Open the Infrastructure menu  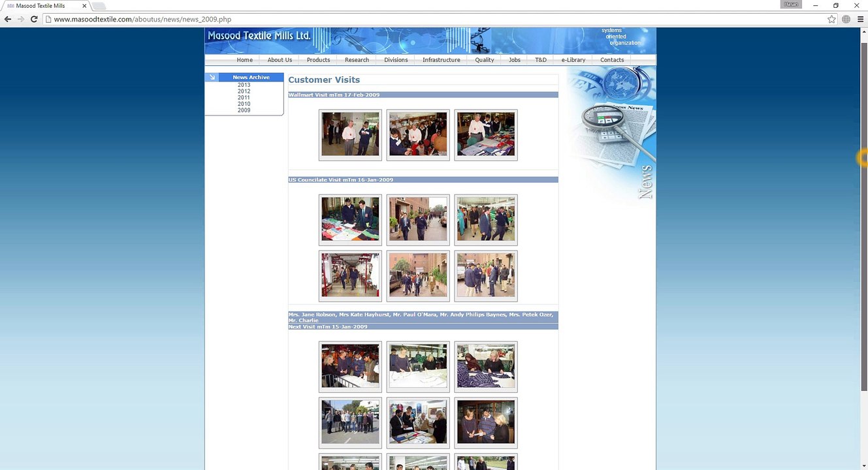442,60
